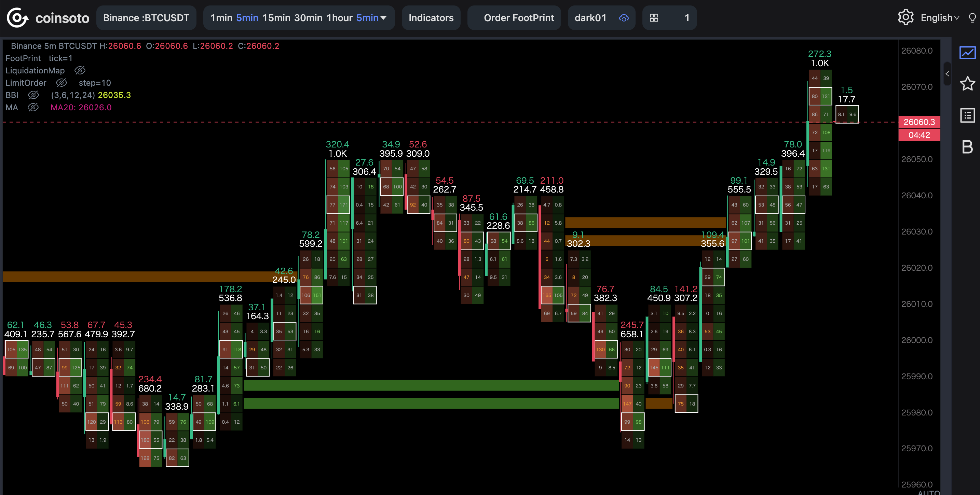Select the 1hour timeframe

(339, 18)
